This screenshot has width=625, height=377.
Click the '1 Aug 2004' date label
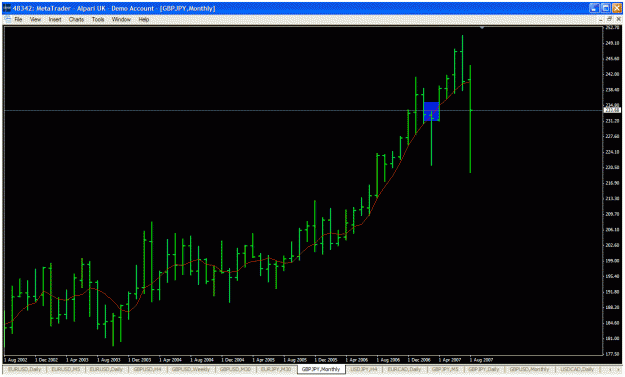point(202,360)
